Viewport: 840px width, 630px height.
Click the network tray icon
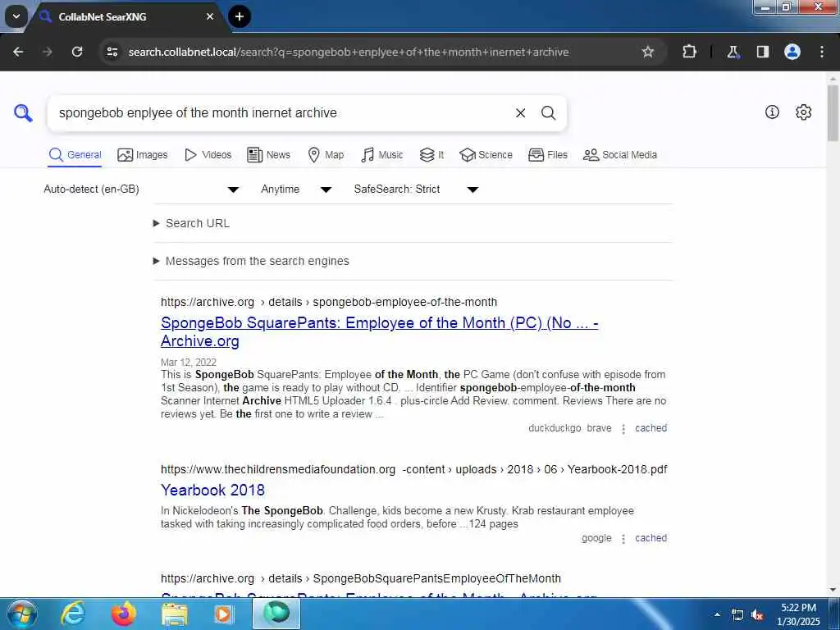tap(737, 615)
